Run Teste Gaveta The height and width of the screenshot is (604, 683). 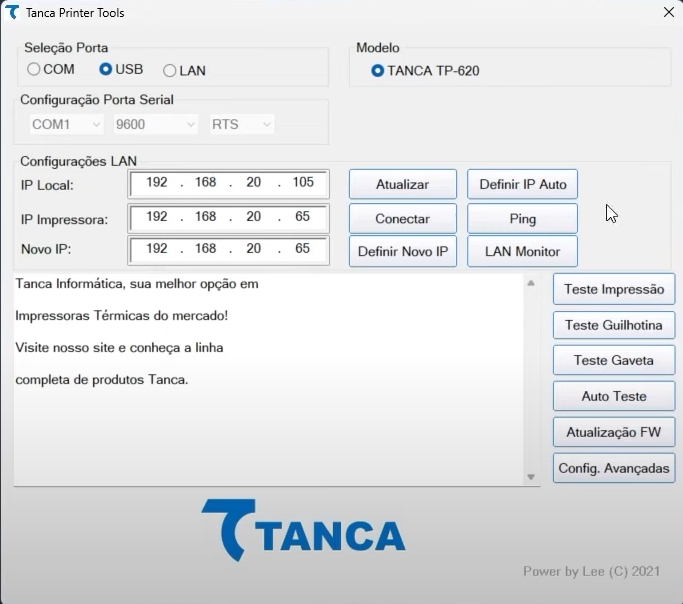pyautogui.click(x=614, y=360)
